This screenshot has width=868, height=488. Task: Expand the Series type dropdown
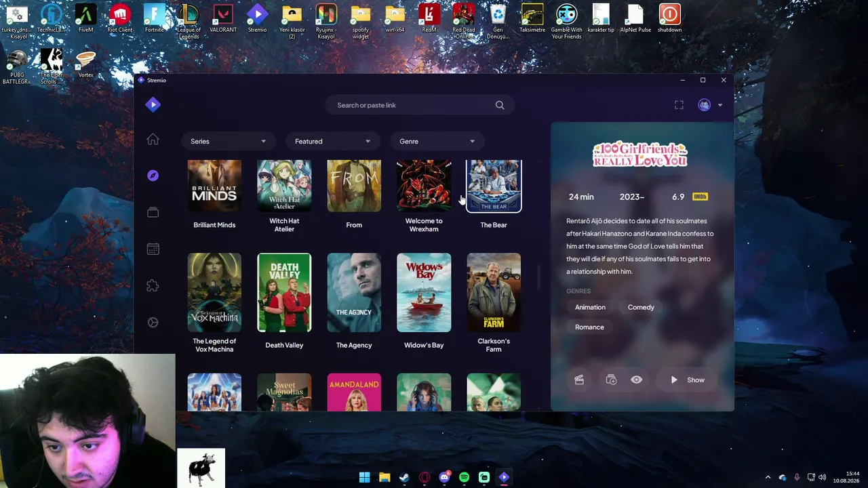tap(227, 142)
